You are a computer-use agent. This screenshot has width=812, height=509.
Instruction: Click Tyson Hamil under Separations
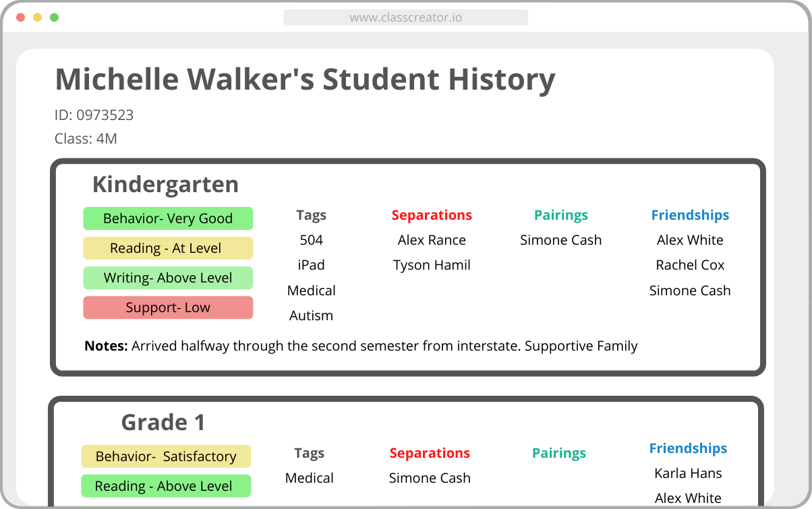point(432,265)
